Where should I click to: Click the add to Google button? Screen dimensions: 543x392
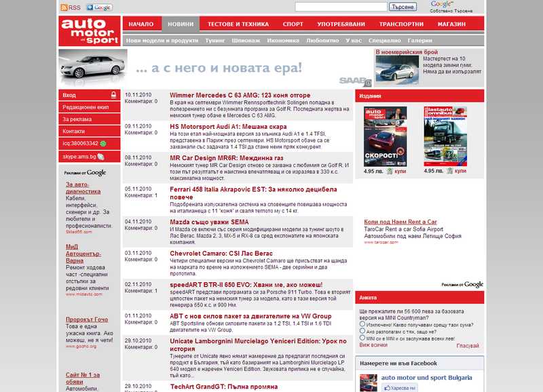(99, 7)
